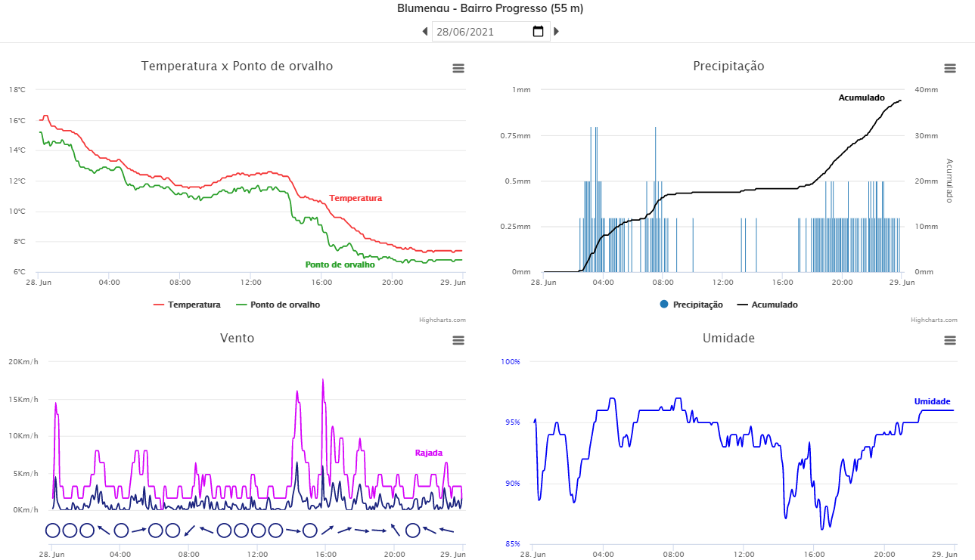The image size is (975, 560).
Task: Toggle the Temperatura series in legend
Action: click(x=187, y=305)
